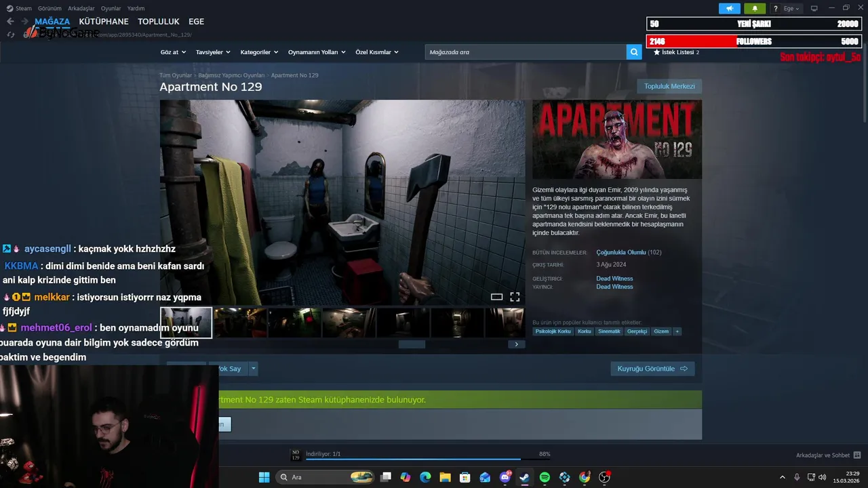Open File Explorer from the taskbar
The image size is (868, 488).
(445, 477)
